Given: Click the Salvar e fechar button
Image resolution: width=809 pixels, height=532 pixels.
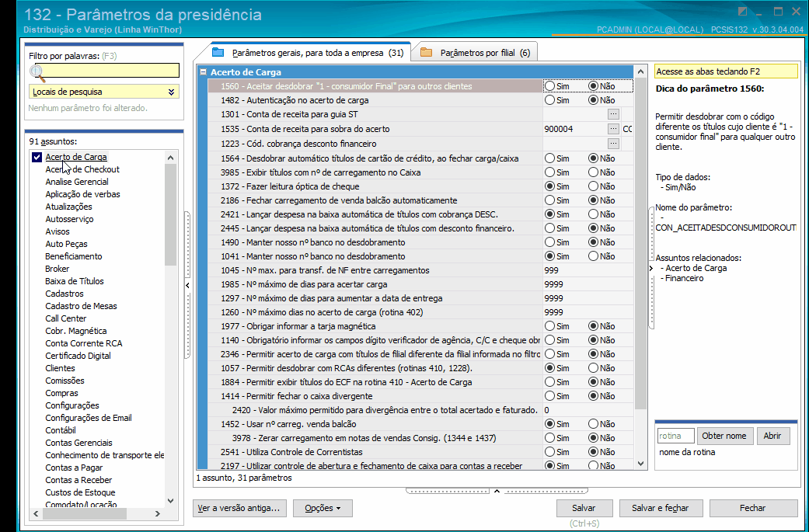Looking at the screenshot, I should (x=660, y=508).
